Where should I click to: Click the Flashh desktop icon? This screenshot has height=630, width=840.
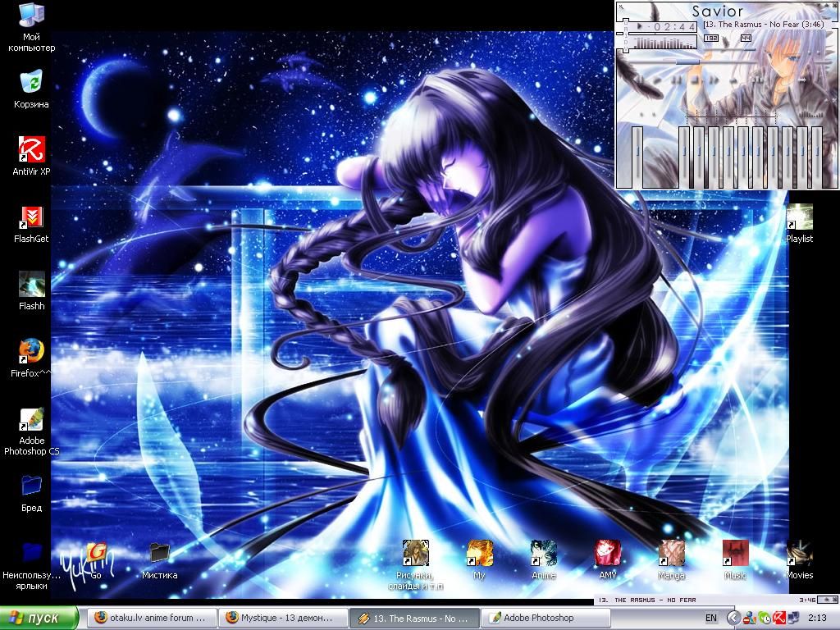tap(31, 290)
